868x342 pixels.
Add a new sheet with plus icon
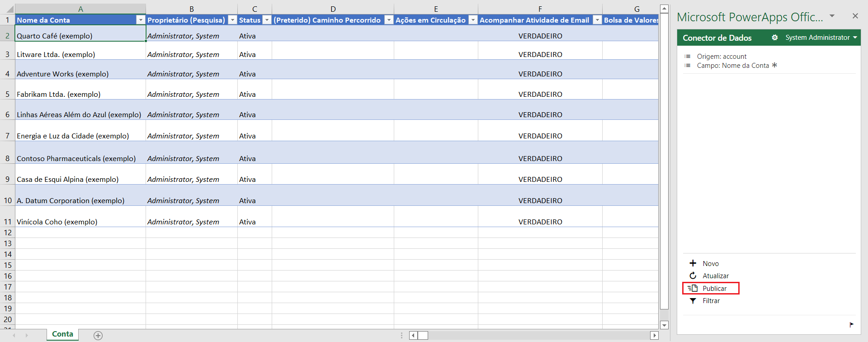pos(98,335)
